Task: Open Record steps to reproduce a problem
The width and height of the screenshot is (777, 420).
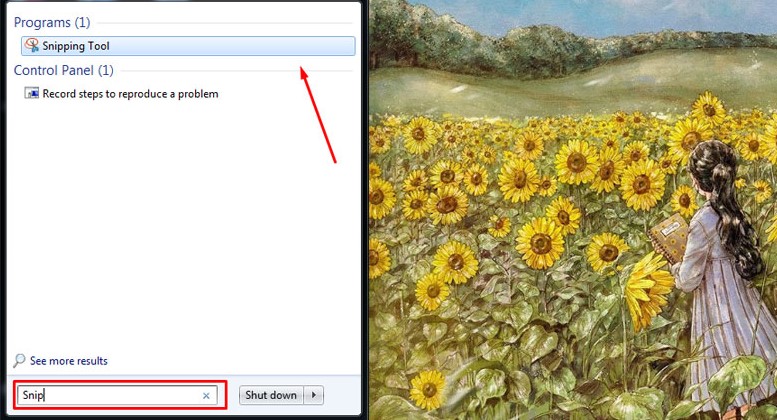Action: (130, 94)
